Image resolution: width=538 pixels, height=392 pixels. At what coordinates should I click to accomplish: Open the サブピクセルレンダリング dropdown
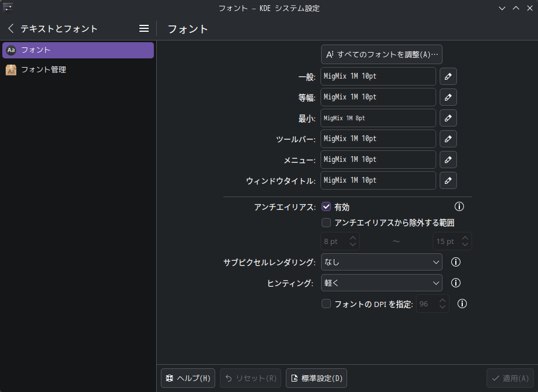(x=382, y=262)
